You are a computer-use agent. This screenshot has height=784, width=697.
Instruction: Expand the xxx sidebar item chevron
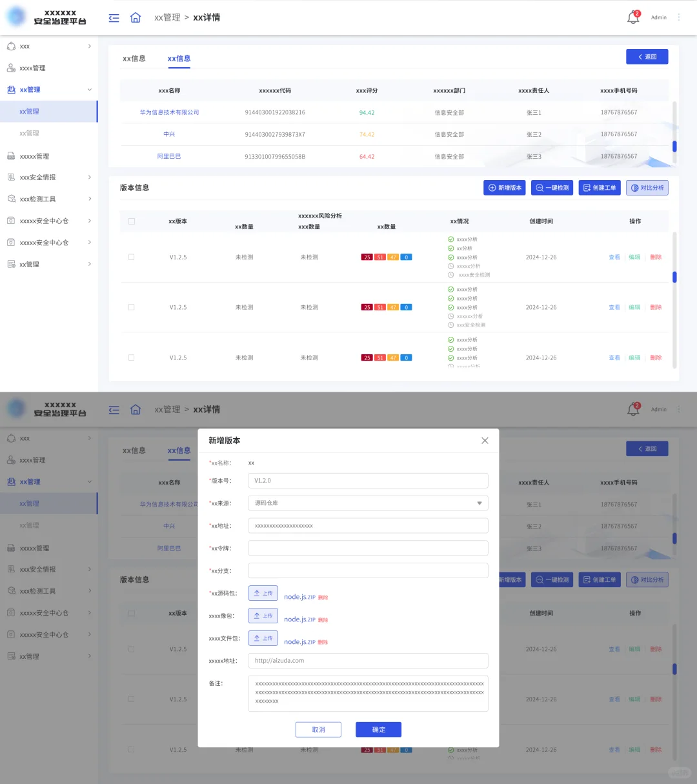coord(90,46)
